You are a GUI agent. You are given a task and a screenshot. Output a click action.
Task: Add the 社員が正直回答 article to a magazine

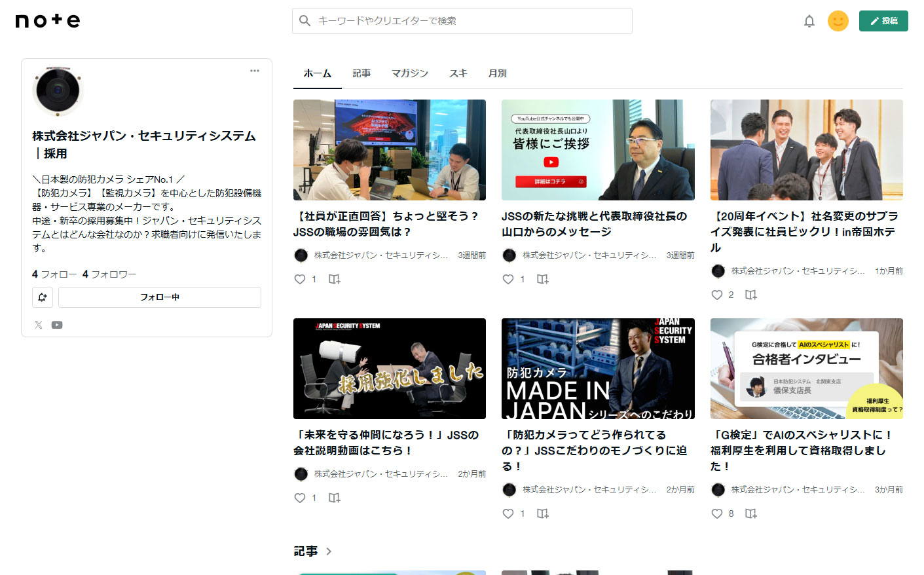(x=335, y=279)
